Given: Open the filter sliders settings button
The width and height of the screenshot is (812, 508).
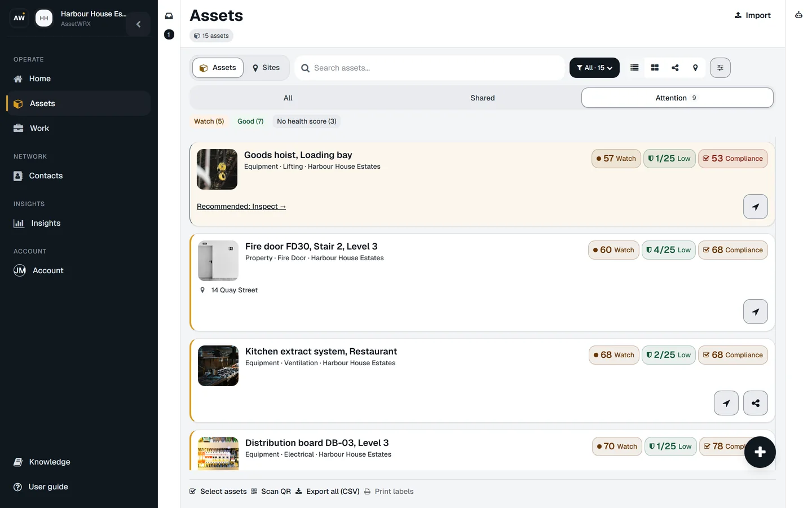Looking at the screenshot, I should 720,68.
